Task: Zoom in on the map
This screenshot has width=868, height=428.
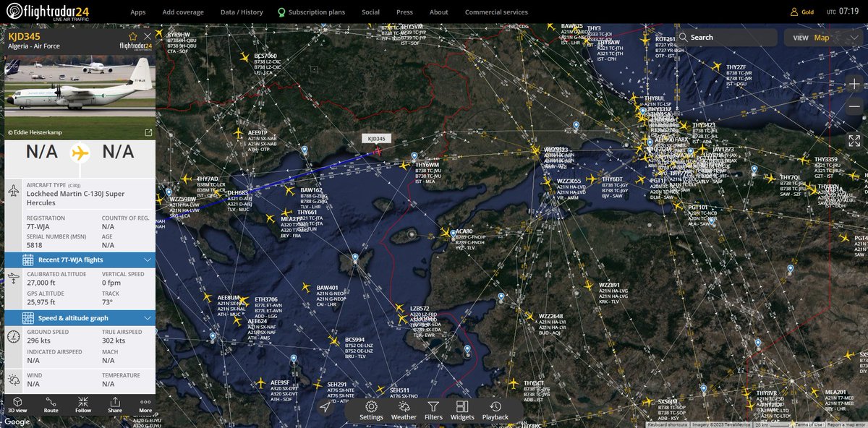Action: point(855,84)
